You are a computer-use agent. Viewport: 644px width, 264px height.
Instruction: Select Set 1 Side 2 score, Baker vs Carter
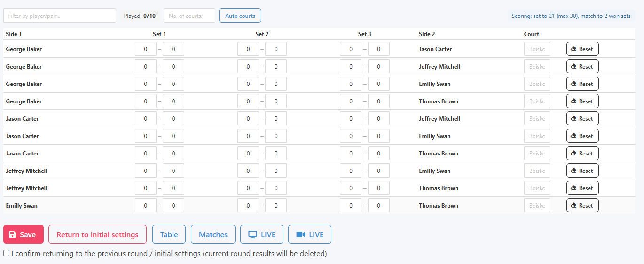click(x=173, y=49)
